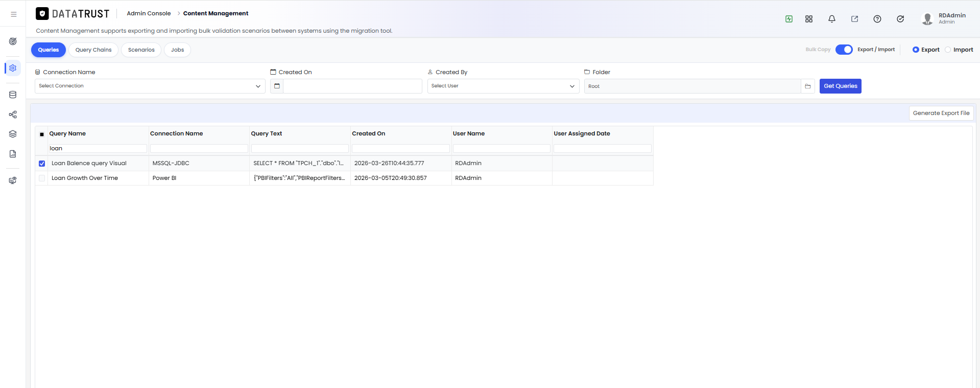Check Loan Growth Over Time checkbox
Image resolution: width=980 pixels, height=388 pixels.
point(42,178)
